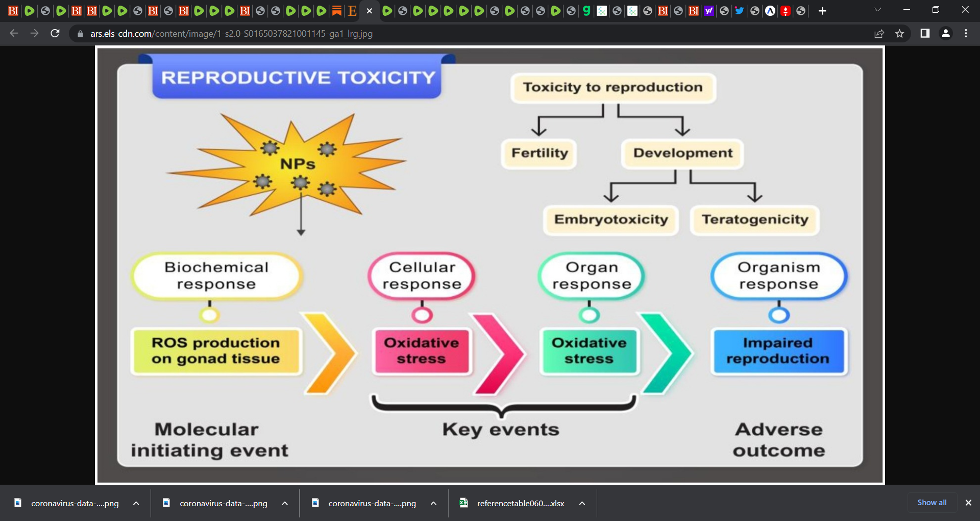Open the referencetable060....xlsx download
The image size is (980, 521).
520,503
